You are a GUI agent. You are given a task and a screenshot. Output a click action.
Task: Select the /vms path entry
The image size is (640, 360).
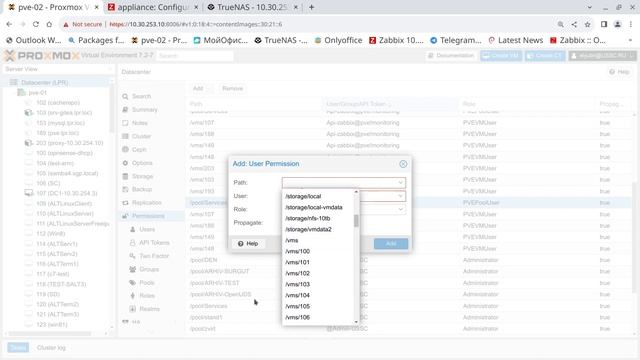click(x=318, y=240)
